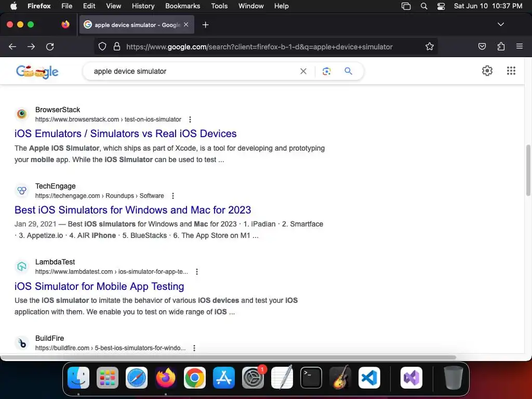
Task: Open the Firefox extensions puzzle icon
Action: (501, 46)
